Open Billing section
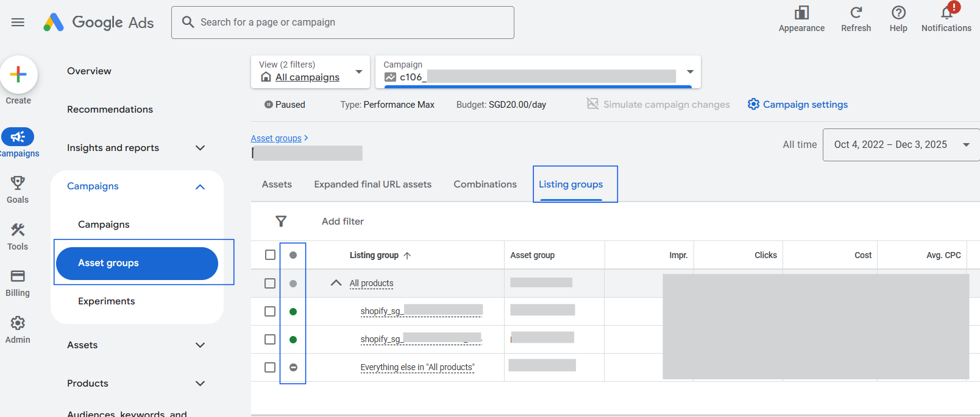 (18, 283)
